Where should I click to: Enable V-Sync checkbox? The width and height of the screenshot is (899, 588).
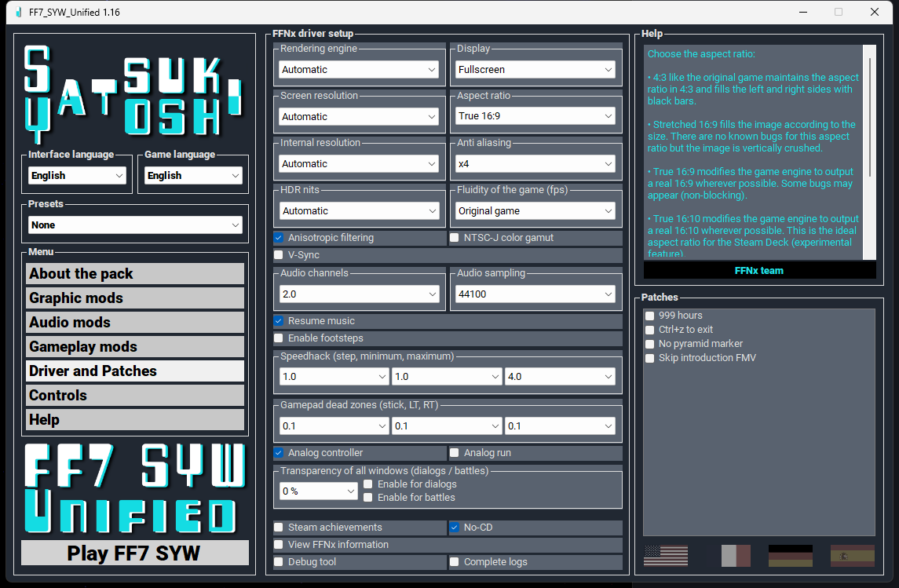coord(279,255)
